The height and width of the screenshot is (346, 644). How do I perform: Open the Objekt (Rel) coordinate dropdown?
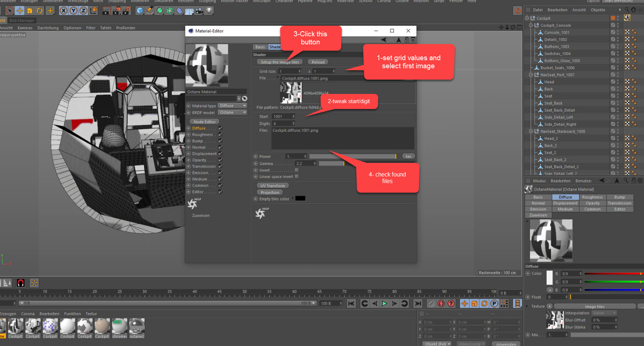click(437, 344)
